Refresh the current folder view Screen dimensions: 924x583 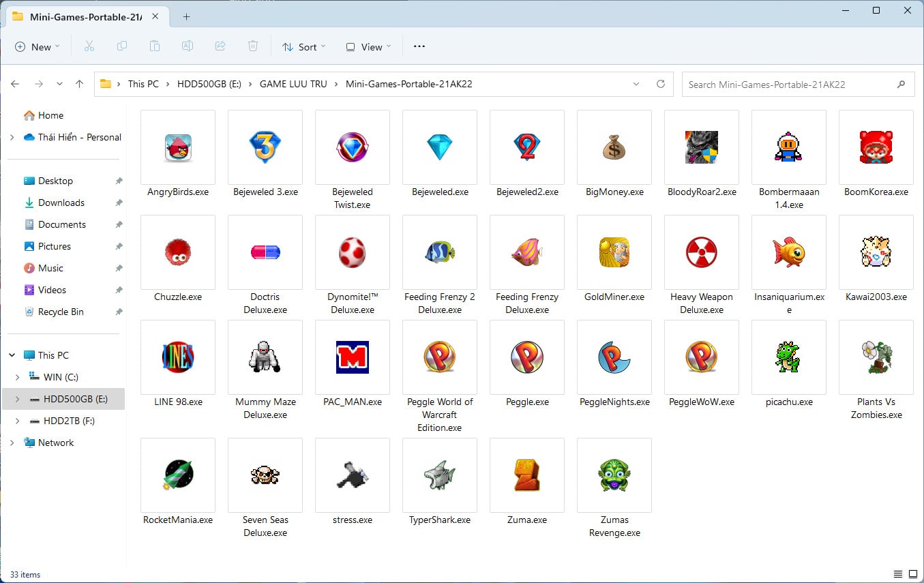(660, 84)
